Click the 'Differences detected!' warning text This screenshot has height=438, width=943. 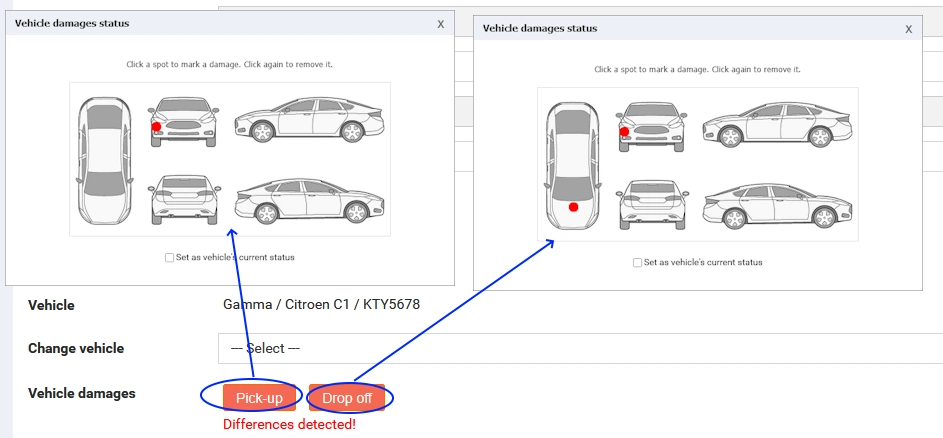coord(289,424)
